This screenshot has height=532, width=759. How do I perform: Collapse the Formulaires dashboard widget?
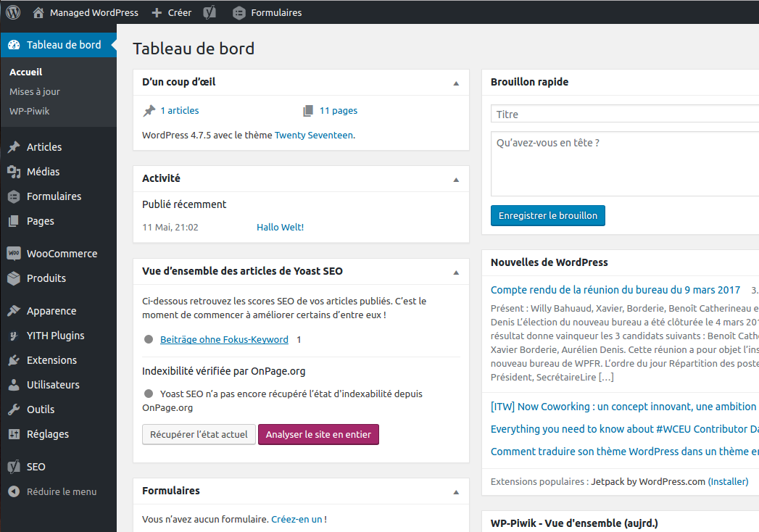[456, 492]
